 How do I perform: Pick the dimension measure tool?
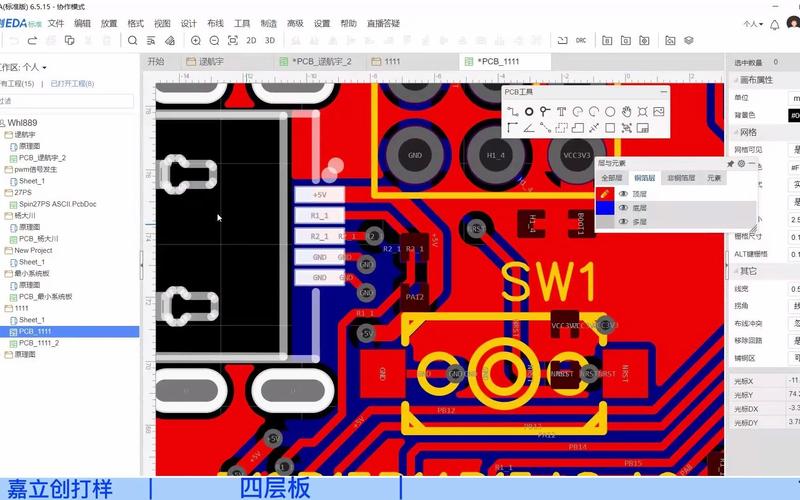click(594, 128)
